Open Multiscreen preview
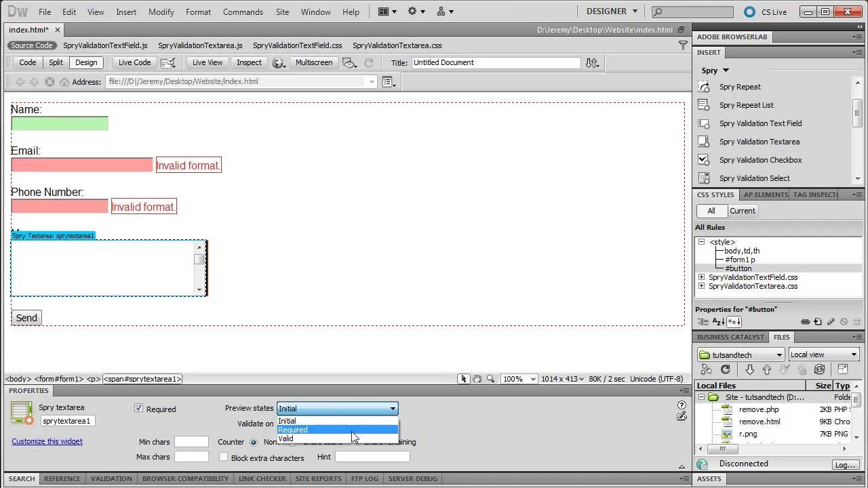Screen dimensions: 868x488 click(314, 62)
